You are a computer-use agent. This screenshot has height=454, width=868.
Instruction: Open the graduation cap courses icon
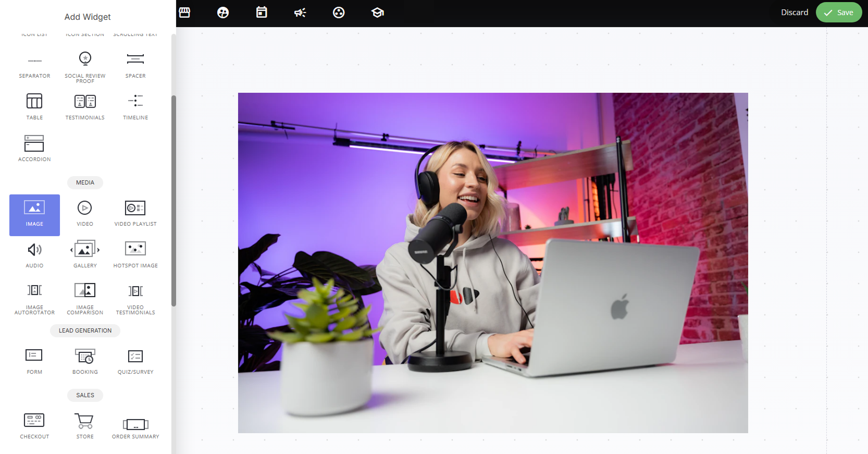coord(378,13)
